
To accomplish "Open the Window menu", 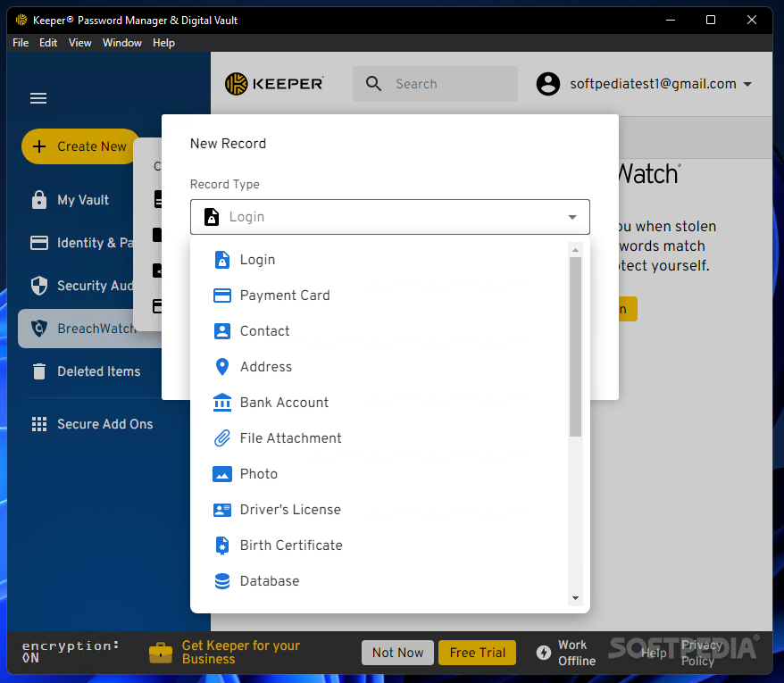I will (x=122, y=43).
